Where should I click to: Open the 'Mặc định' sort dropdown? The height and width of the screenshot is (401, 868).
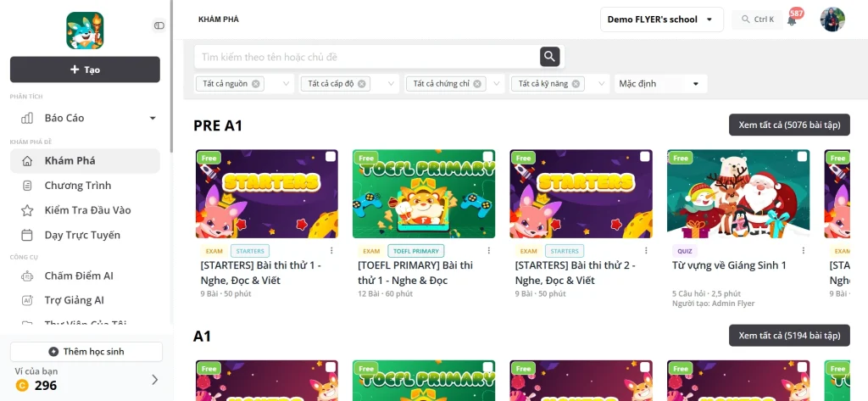[660, 84]
